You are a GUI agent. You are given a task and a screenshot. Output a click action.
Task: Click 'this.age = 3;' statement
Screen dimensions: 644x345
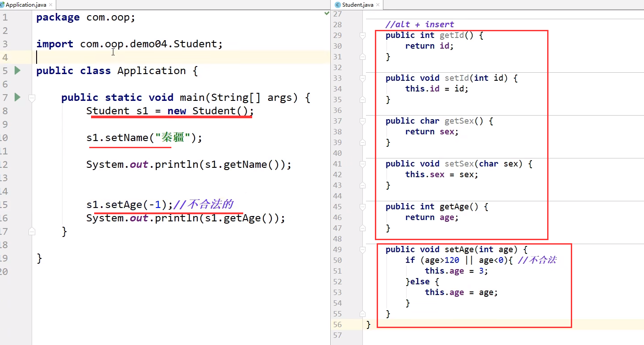point(457,271)
